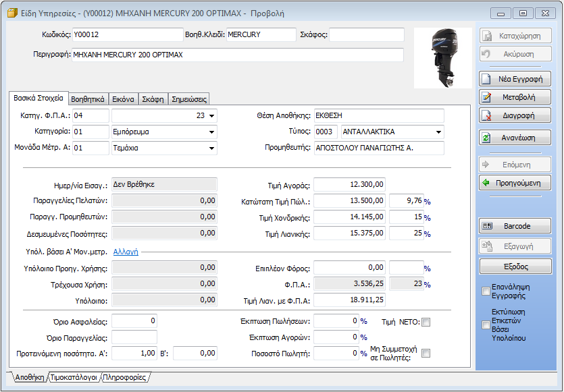Go to previous record with Προηγούμενη
Viewport: 564px width, 392px height.
coord(515,183)
